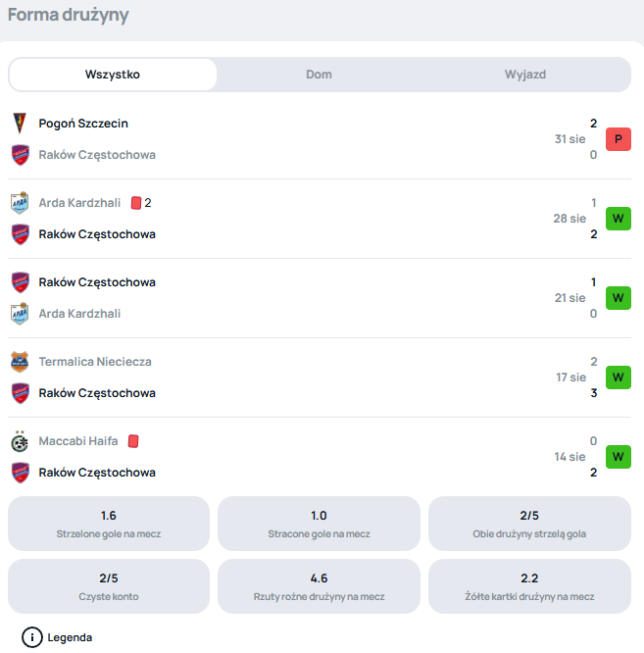Switch to the Wyjazd tab
644x653 pixels.
(x=525, y=75)
